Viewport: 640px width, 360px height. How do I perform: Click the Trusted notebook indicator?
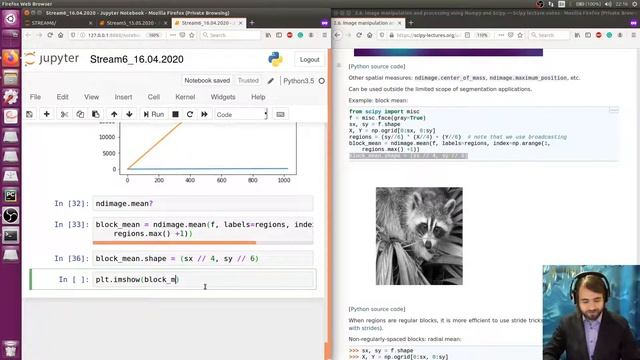(248, 80)
